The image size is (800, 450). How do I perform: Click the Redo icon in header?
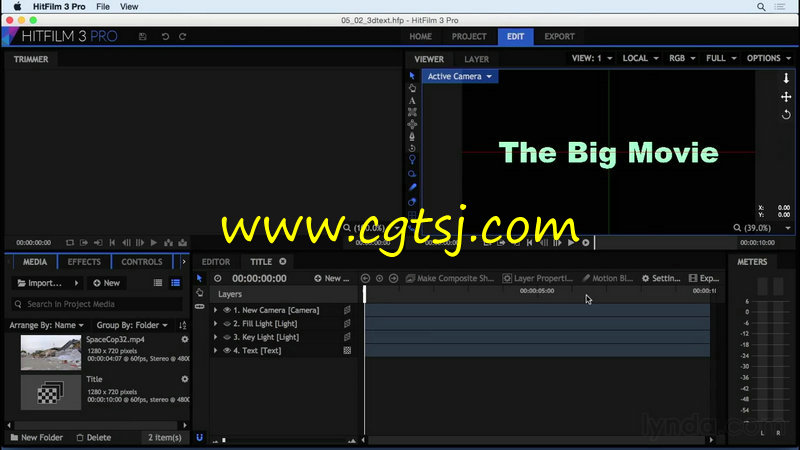tap(183, 37)
